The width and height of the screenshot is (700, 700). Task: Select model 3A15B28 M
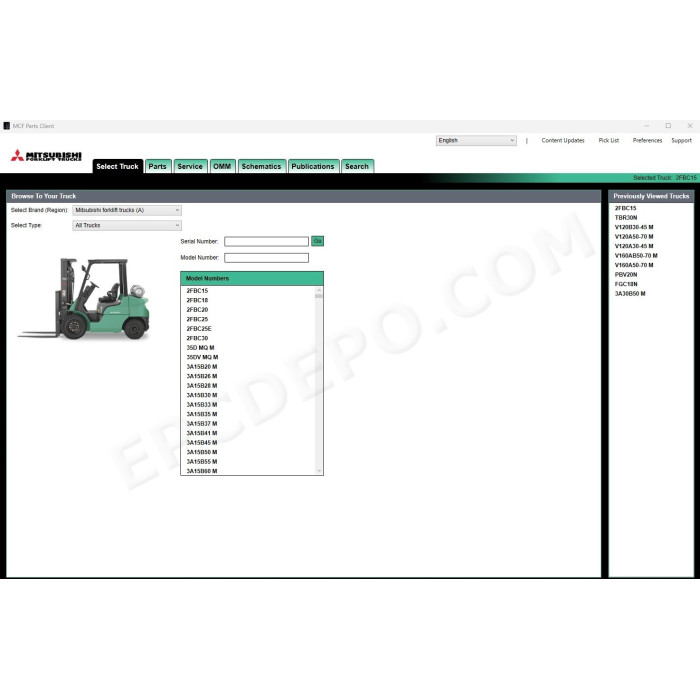click(202, 385)
